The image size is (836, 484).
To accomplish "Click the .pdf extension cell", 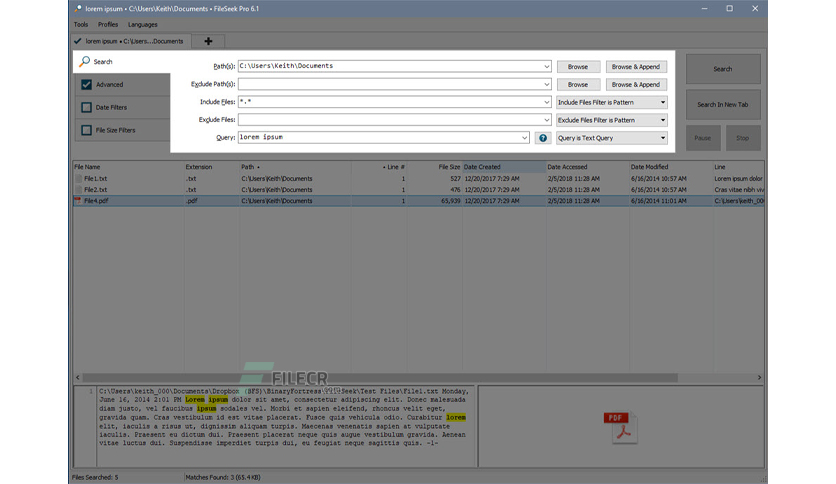I will pos(191,201).
